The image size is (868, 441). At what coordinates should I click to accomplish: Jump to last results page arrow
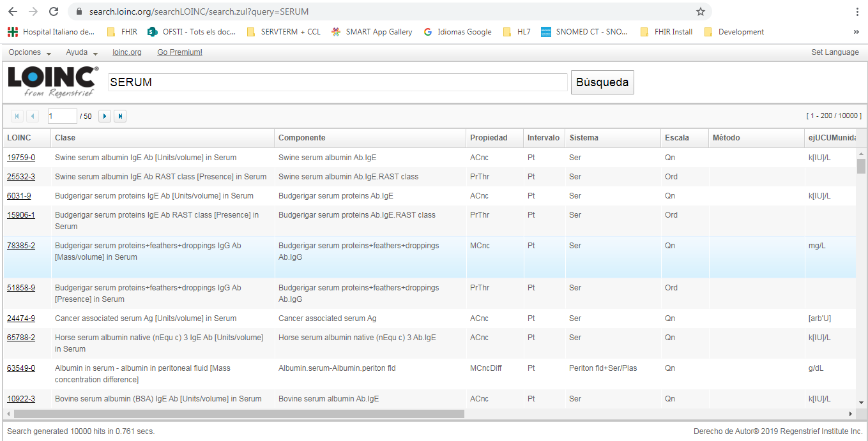120,116
